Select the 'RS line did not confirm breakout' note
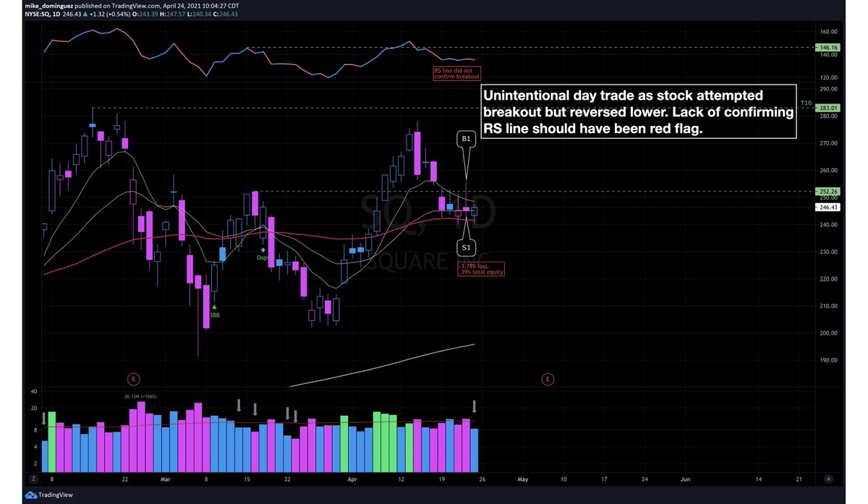 (x=456, y=73)
